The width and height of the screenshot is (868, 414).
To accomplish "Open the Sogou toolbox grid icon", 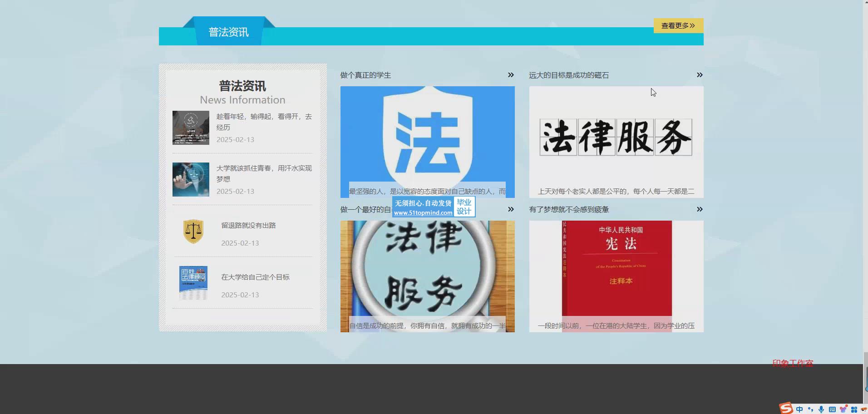I will point(854,409).
